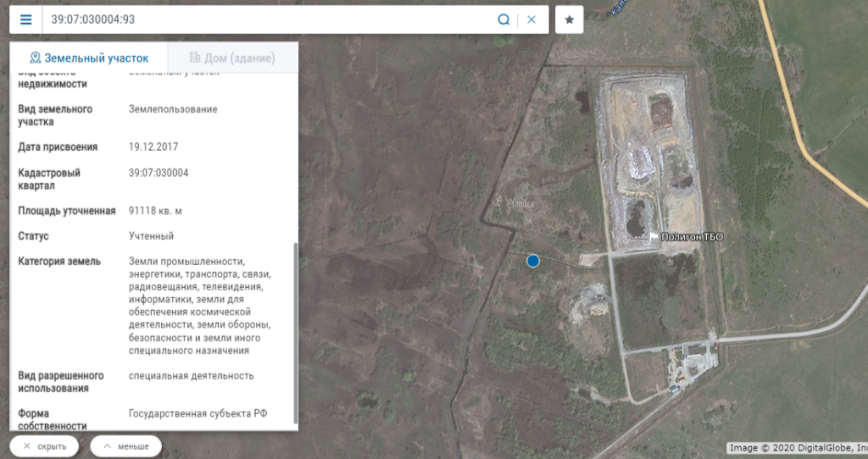Select the quarter value 39:07:030004
Viewport: 868px width, 459px height.
coord(159,173)
